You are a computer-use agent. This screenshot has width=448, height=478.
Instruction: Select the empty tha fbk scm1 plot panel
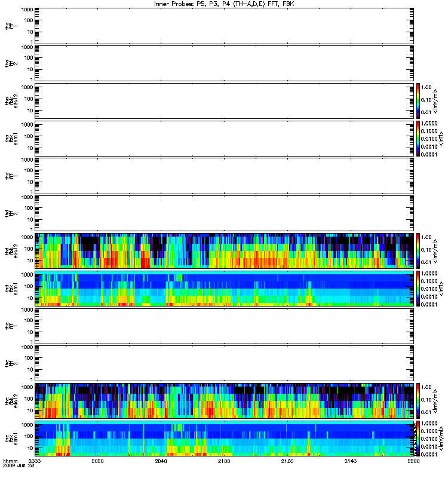[x=225, y=139]
